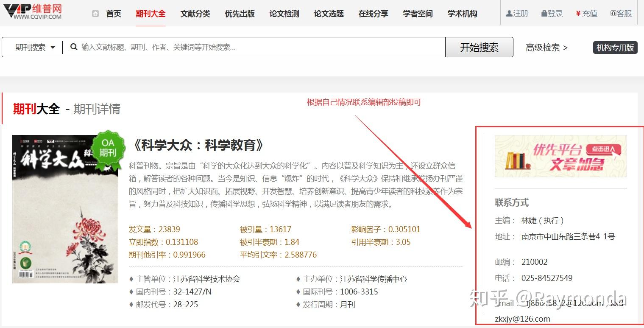Click the 机构专用版 button
Viewport: 644px width, 328px height.
(x=615, y=48)
